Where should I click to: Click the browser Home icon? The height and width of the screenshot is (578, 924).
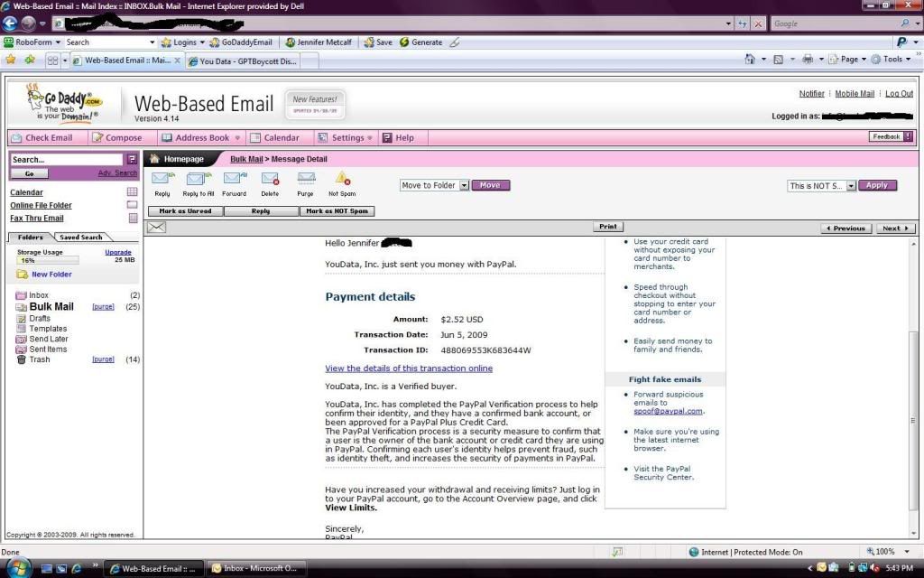(750, 59)
